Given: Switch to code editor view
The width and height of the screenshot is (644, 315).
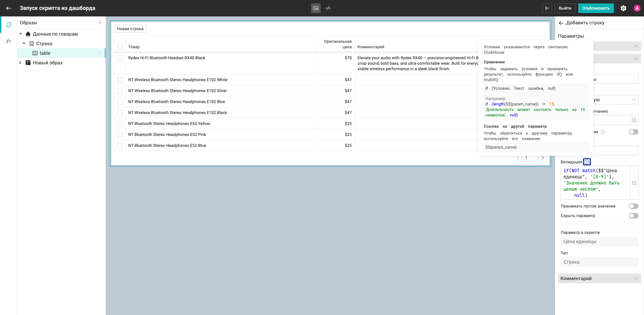Looking at the screenshot, I should (x=328, y=8).
